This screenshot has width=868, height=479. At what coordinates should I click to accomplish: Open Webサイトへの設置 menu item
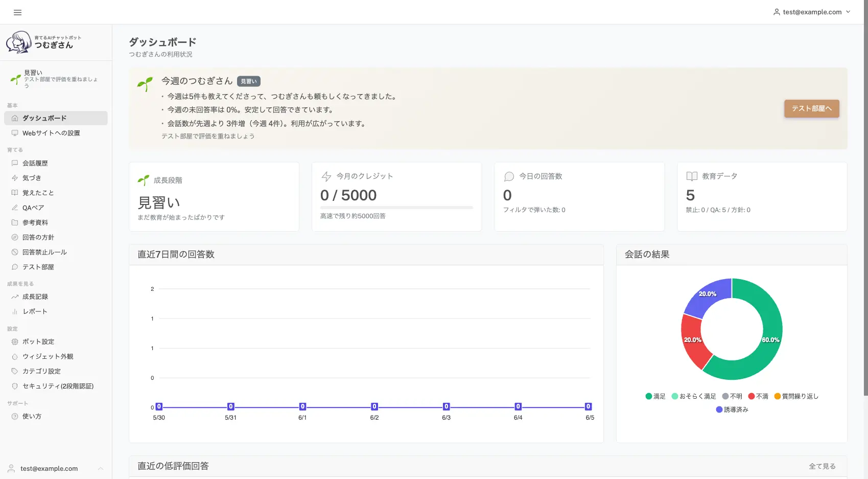56,133
